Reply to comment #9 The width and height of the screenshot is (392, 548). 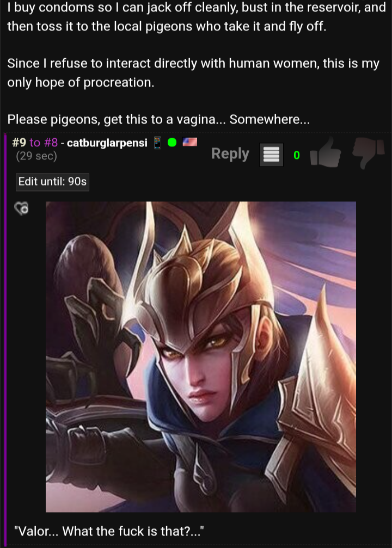coord(230,153)
